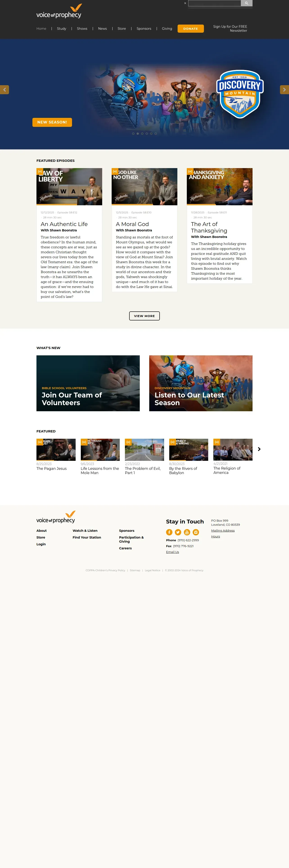Open the Home nav item

(41, 29)
